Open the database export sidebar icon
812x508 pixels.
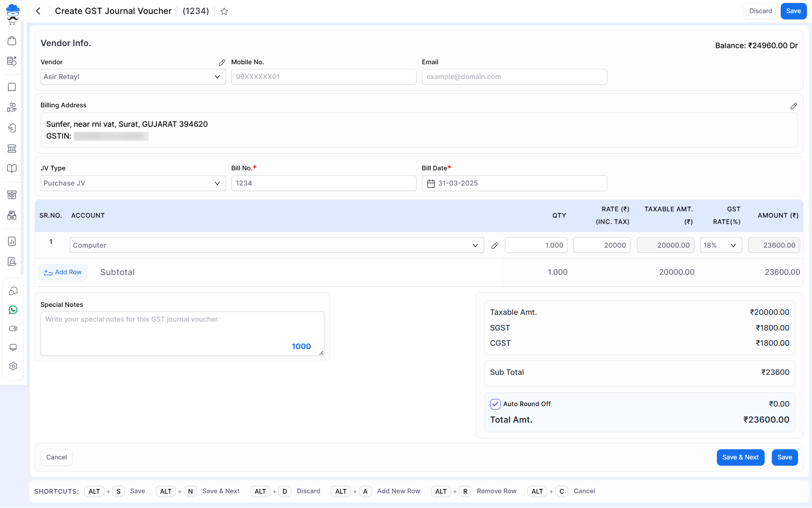[x=12, y=61]
